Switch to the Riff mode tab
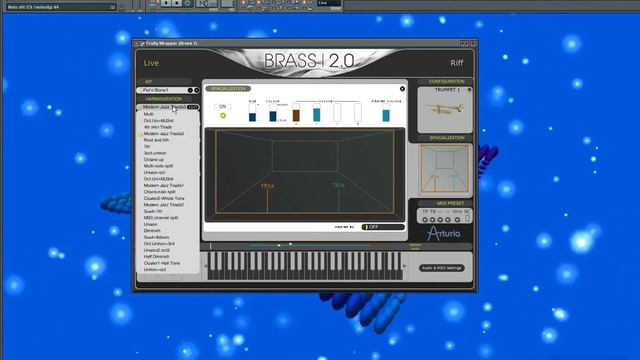This screenshot has height=360, width=640. coord(457,63)
